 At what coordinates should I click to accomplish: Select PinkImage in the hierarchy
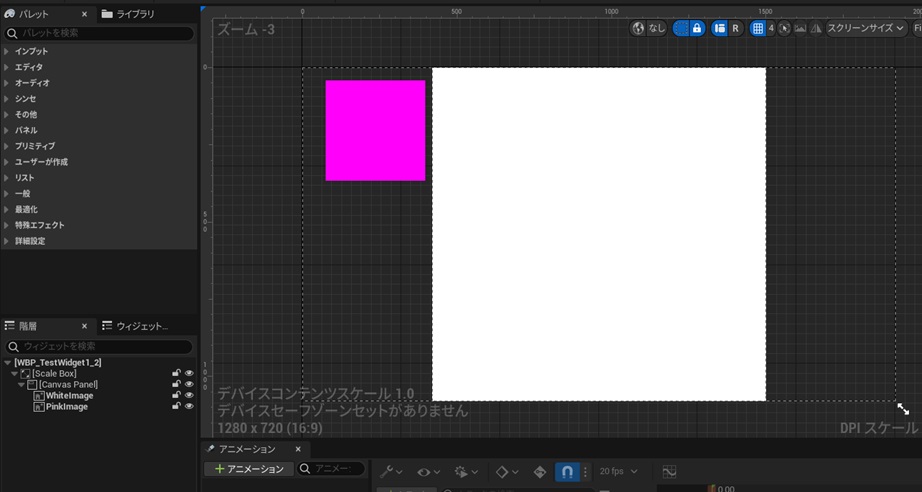66,407
